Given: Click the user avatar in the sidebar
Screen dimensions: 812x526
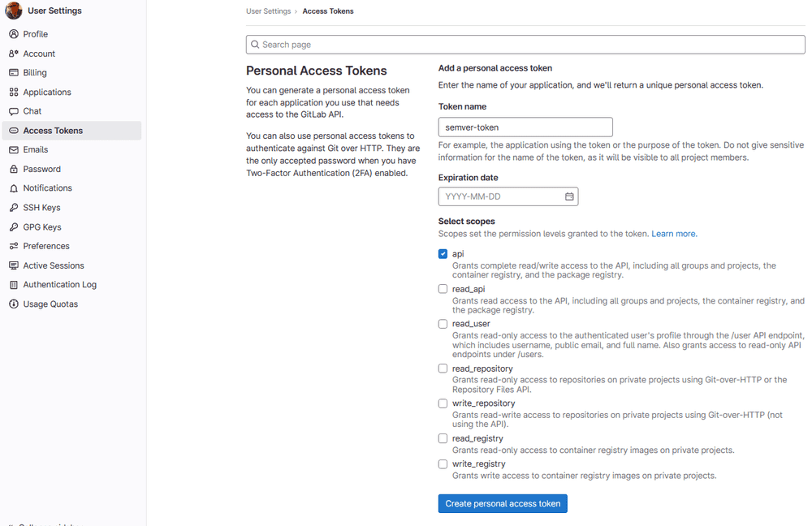Looking at the screenshot, I should point(14,11).
